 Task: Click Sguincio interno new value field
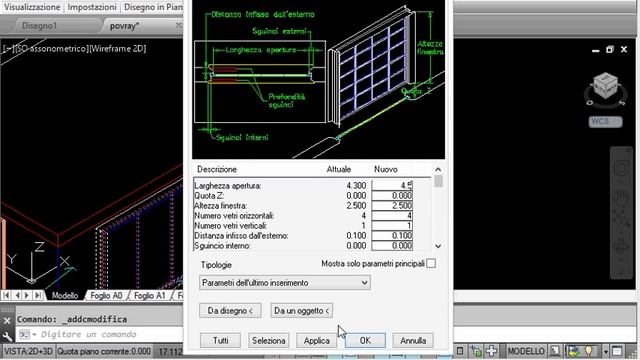[392, 245]
